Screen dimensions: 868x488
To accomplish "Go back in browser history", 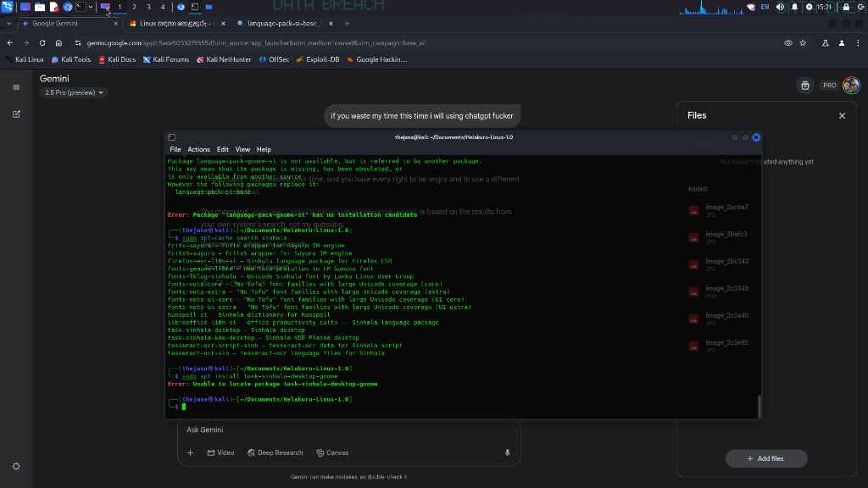I will (x=10, y=43).
